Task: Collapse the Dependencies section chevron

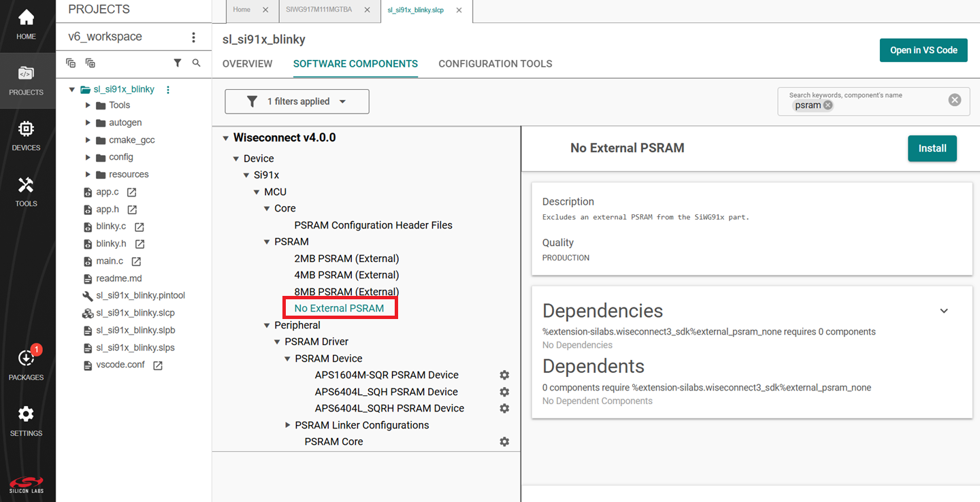Action: (x=944, y=311)
